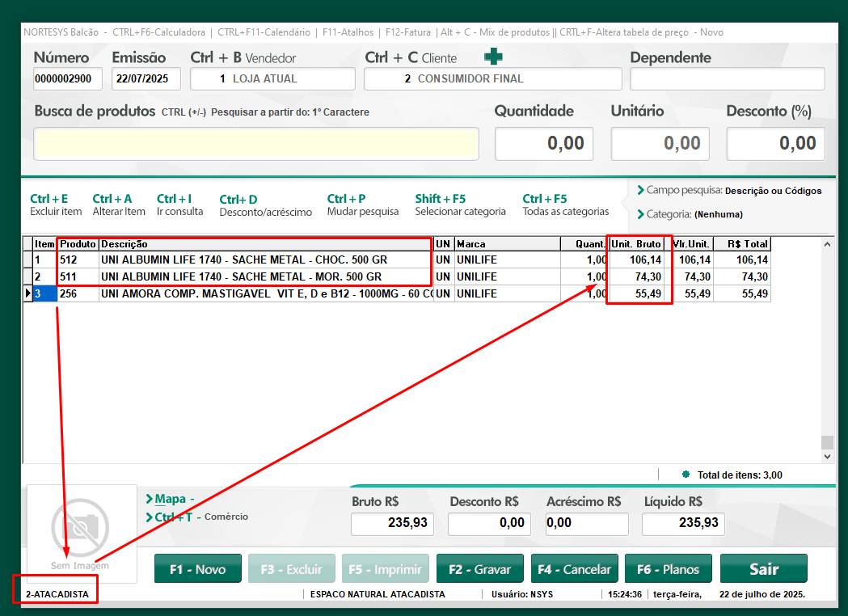
Task: Click the Desconto (%) field
Action: click(x=775, y=144)
